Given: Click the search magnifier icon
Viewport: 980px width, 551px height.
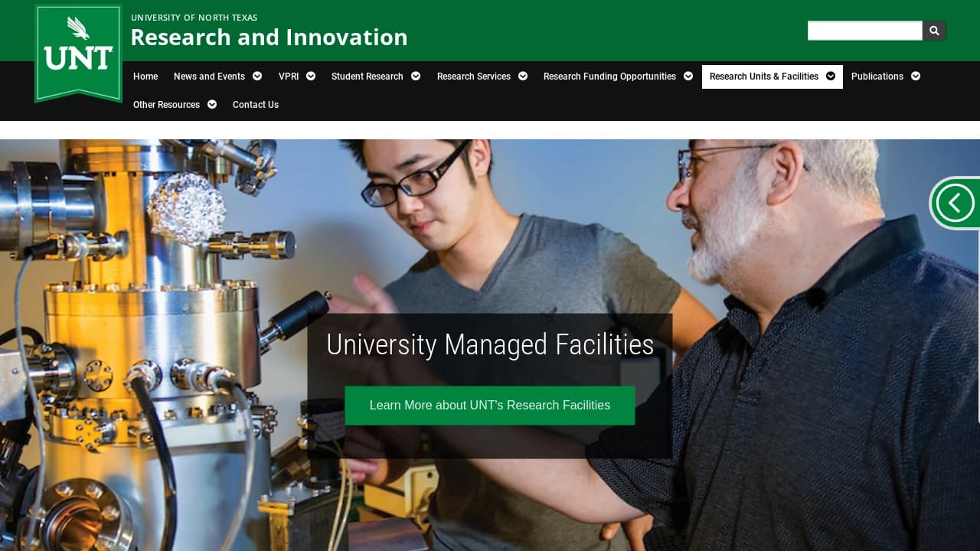Looking at the screenshot, I should pyautogui.click(x=934, y=31).
